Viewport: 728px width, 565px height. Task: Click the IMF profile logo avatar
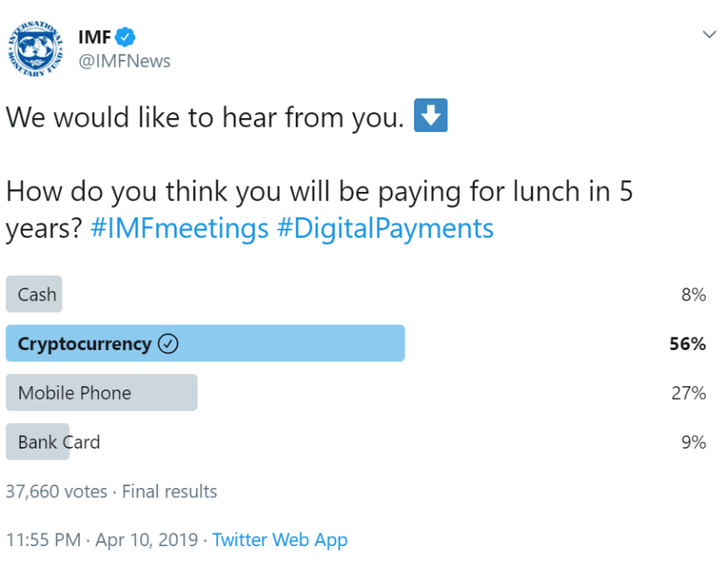[36, 48]
